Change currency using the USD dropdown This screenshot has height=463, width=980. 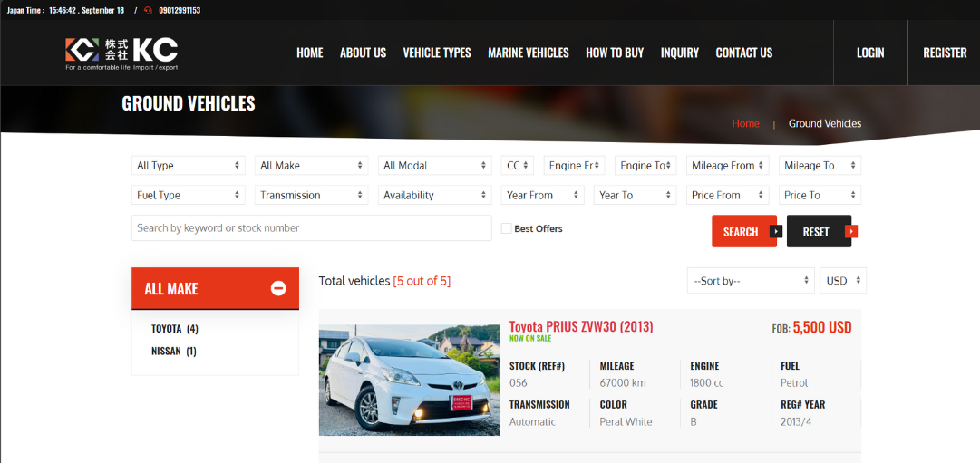(843, 281)
